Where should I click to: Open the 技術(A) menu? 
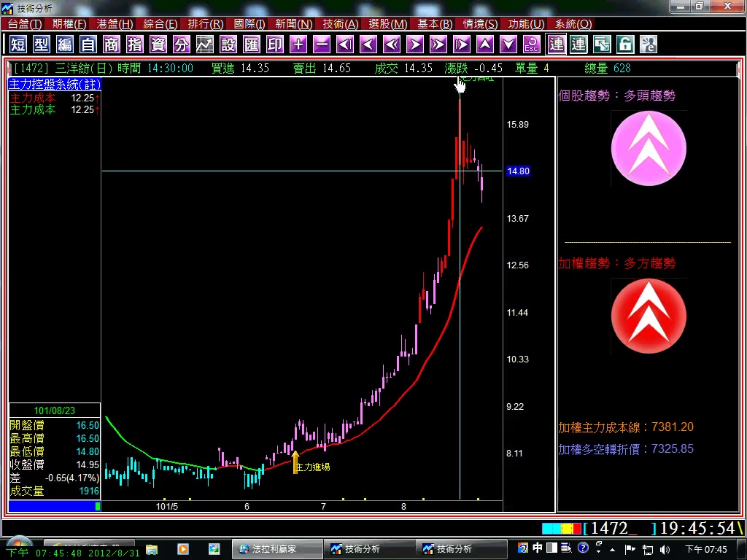click(x=341, y=24)
